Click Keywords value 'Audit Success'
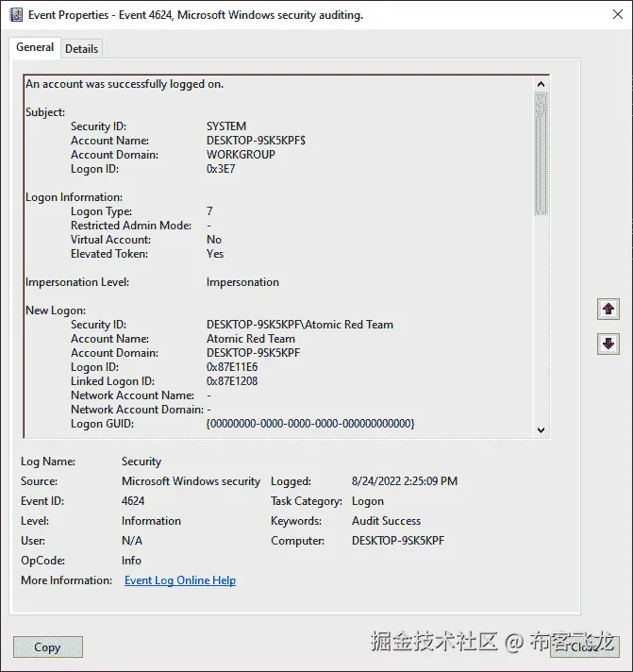The width and height of the screenshot is (633, 672). 386,521
